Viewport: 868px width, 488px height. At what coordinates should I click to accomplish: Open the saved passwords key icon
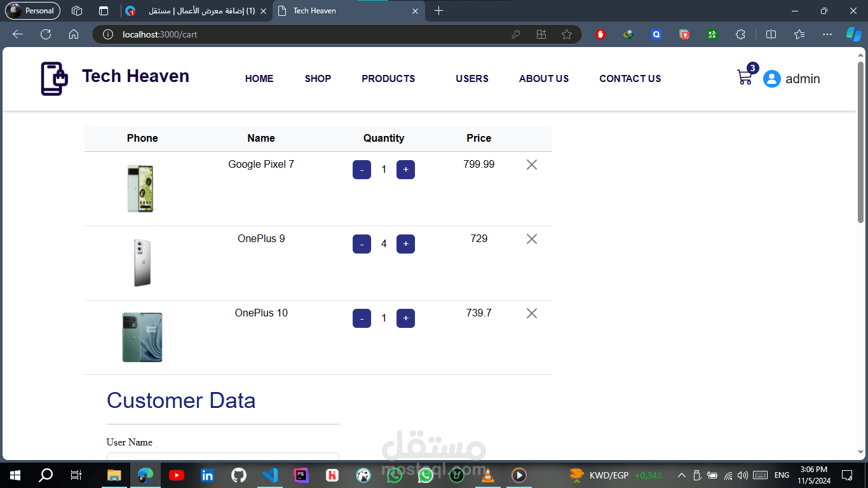[516, 34]
